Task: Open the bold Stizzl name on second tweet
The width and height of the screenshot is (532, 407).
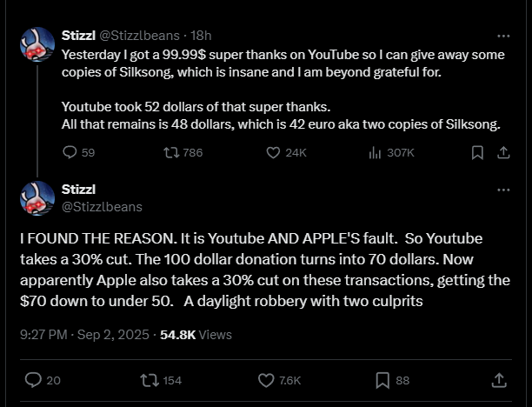Action: point(78,190)
